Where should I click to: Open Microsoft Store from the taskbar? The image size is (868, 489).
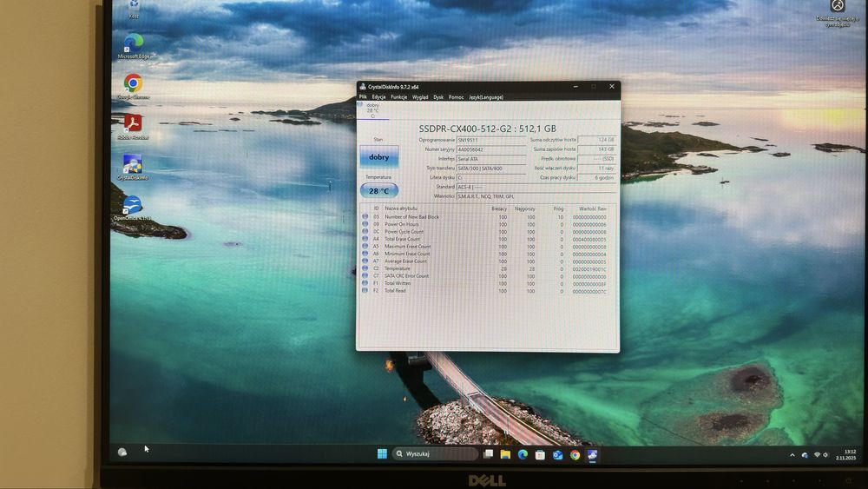click(x=540, y=454)
